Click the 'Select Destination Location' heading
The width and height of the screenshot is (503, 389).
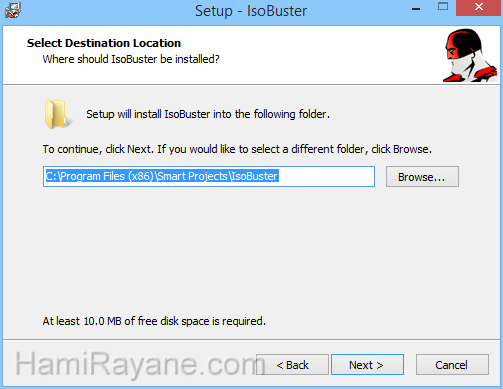(x=104, y=43)
